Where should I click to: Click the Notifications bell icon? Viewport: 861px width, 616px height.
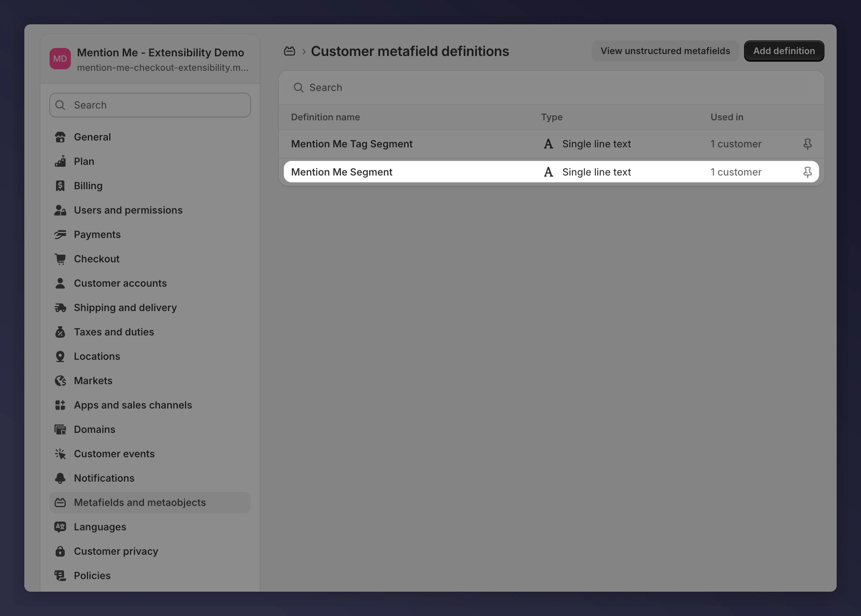point(60,478)
